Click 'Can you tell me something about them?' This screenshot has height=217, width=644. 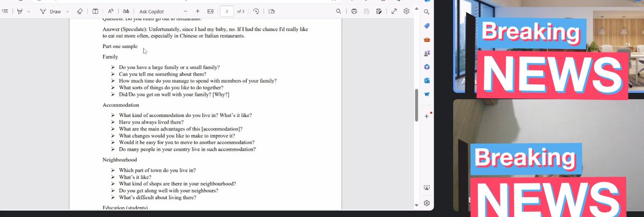click(164, 74)
